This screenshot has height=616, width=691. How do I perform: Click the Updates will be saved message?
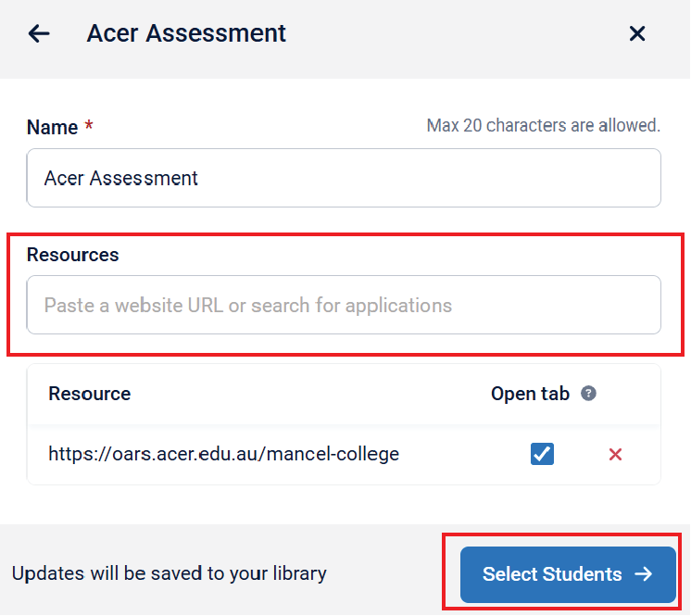pos(169,573)
